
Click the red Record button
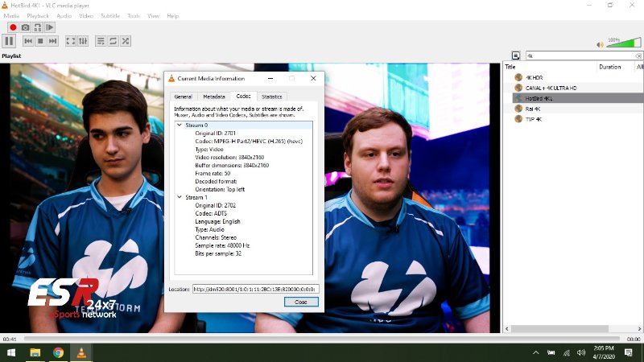pos(13,27)
